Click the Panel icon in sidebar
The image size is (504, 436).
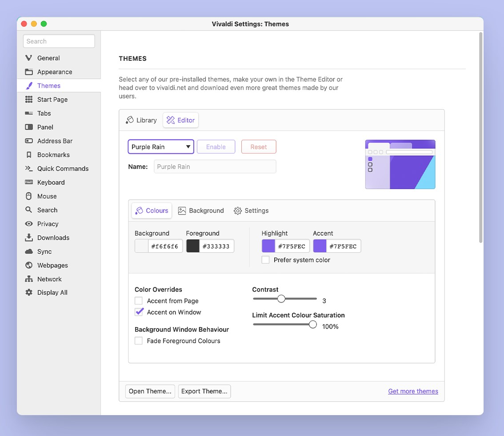pyautogui.click(x=28, y=127)
